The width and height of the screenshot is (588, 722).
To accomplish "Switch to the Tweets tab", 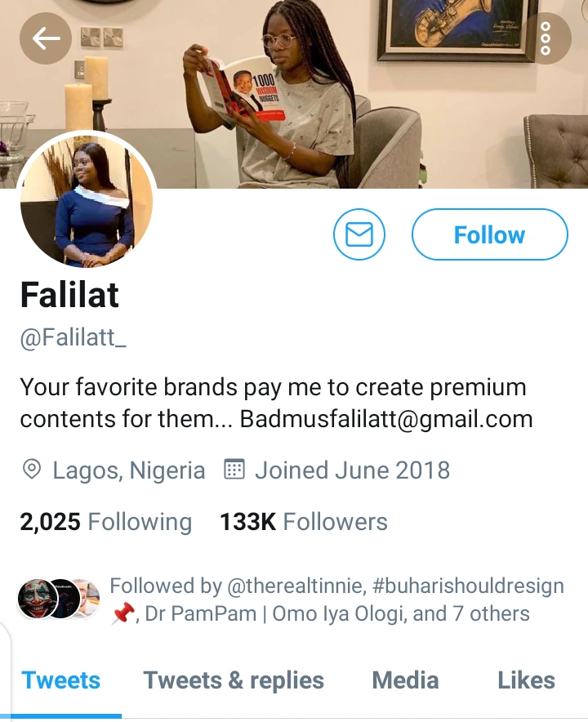I will coord(61,680).
